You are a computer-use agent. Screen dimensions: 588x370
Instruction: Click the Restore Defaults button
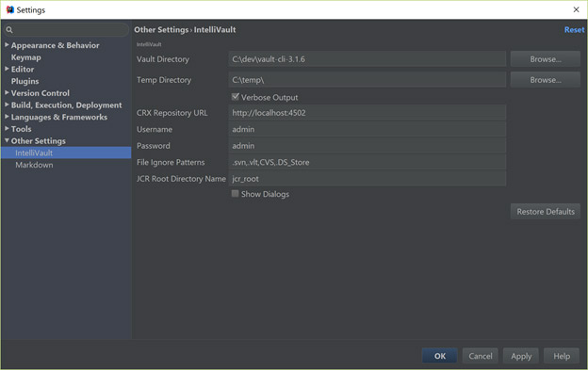[x=546, y=212]
